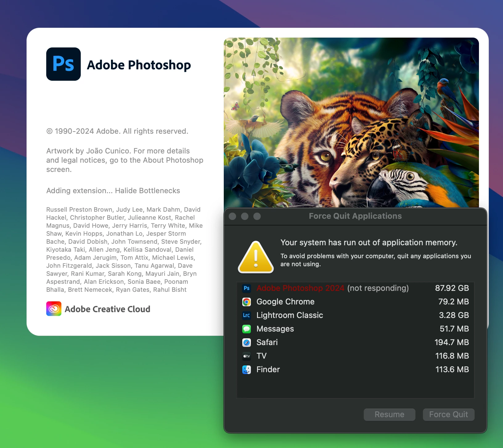The width and height of the screenshot is (503, 448).
Task: Select Google Chrome in the application list
Action: pos(355,302)
